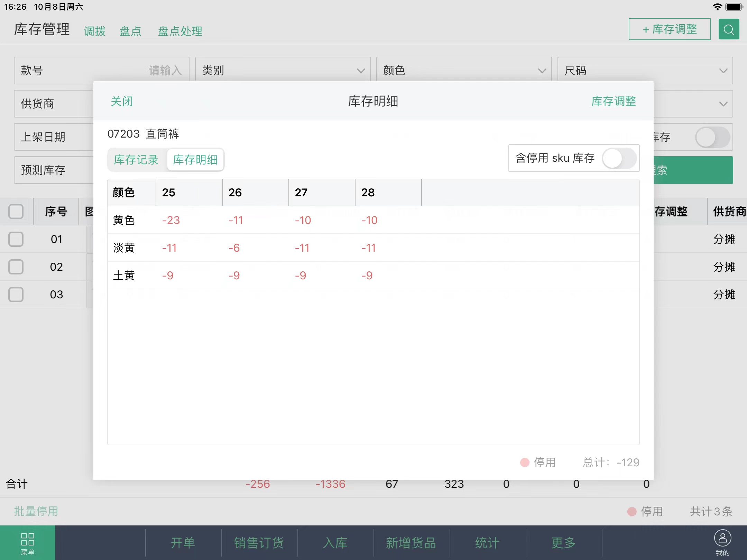Tap the battery status icon

pyautogui.click(x=735, y=7)
